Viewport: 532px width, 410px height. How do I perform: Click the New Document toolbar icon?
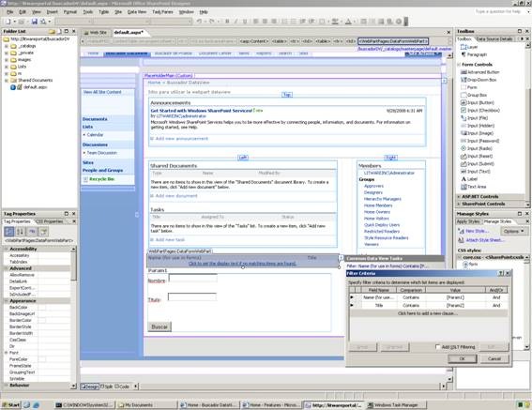8,22
